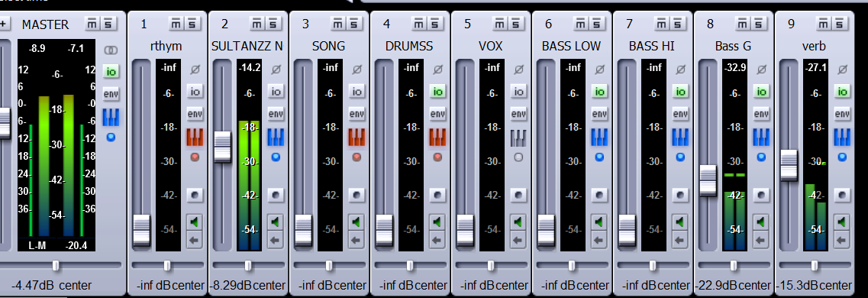Invert phase on verb track

[x=843, y=70]
